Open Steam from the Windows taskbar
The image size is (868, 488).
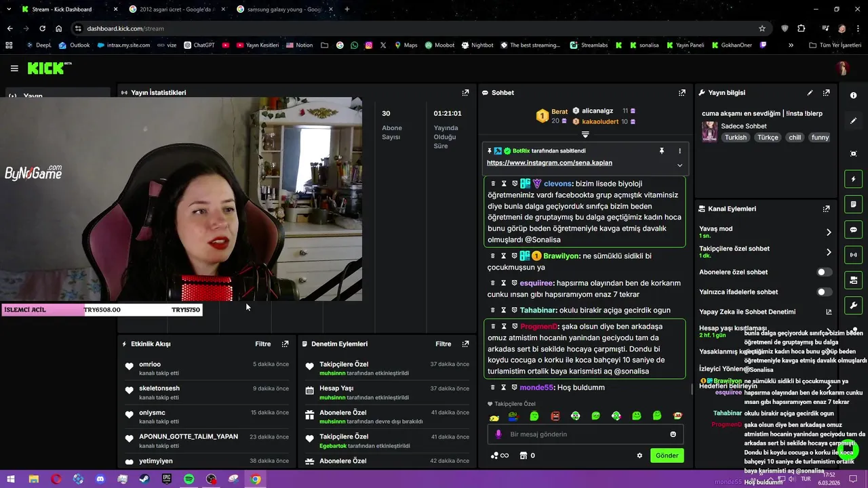[144, 479]
